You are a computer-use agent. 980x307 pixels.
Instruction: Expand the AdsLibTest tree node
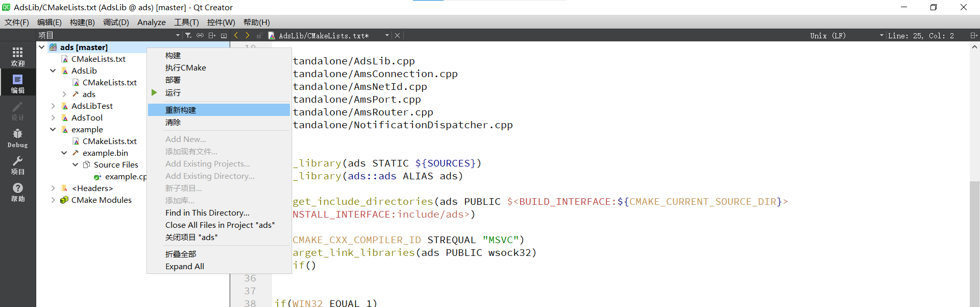pyautogui.click(x=53, y=106)
